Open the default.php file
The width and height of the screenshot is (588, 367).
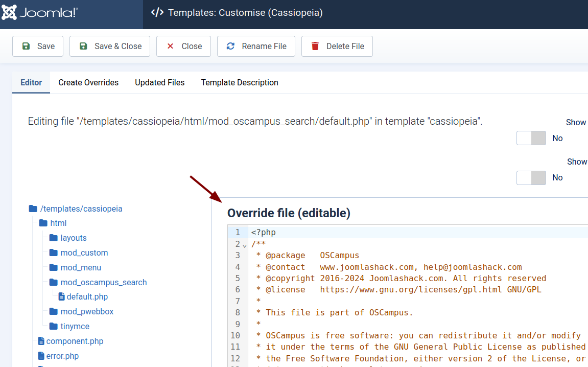(87, 297)
